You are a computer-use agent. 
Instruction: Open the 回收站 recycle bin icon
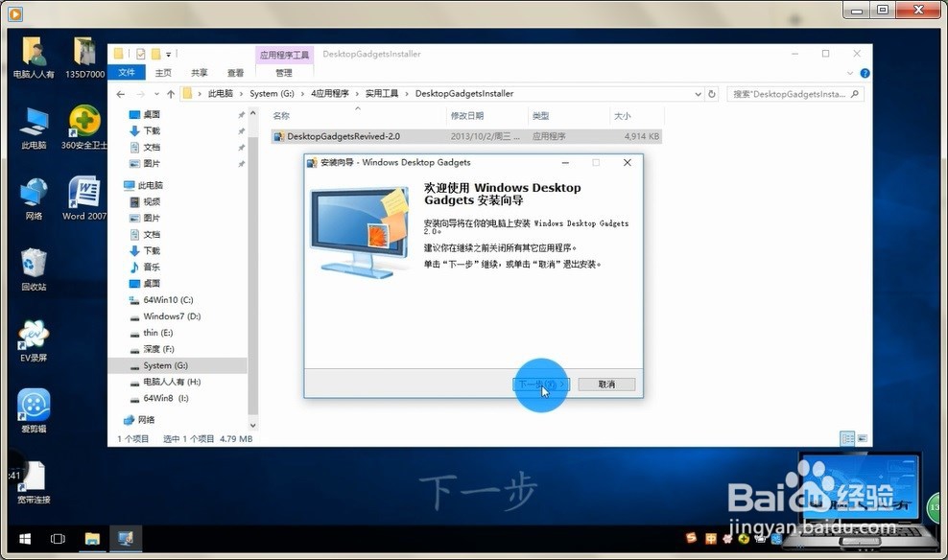point(34,269)
